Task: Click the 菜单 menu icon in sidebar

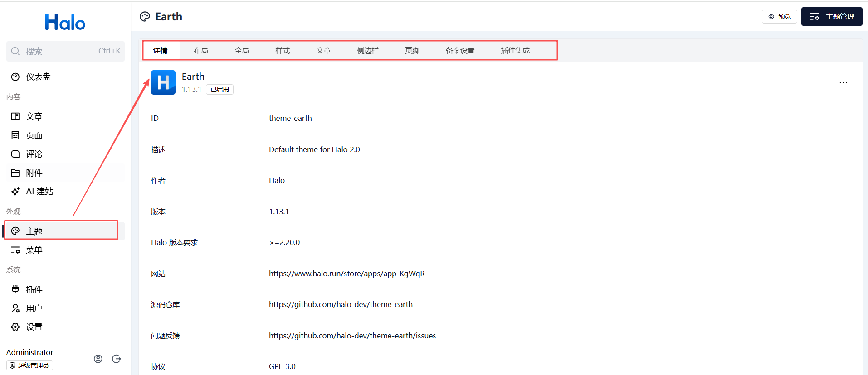Action: (15, 250)
